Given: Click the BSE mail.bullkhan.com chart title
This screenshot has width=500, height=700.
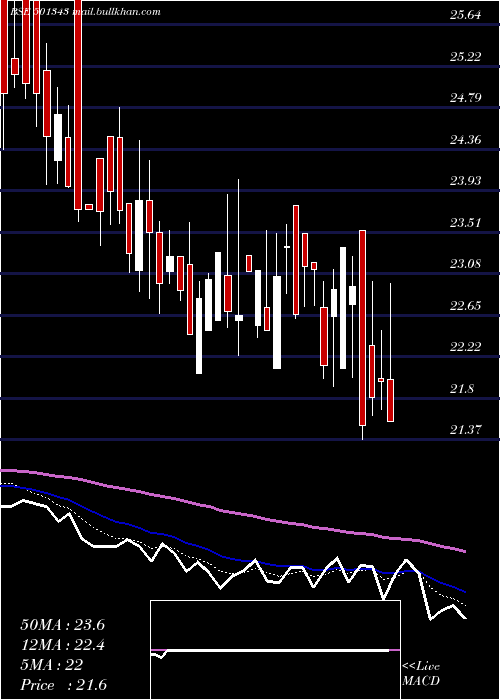Looking at the screenshot, I should (85, 12).
